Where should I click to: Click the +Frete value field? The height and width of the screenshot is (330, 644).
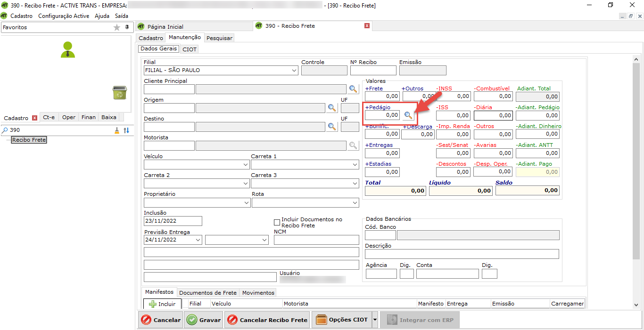click(382, 96)
